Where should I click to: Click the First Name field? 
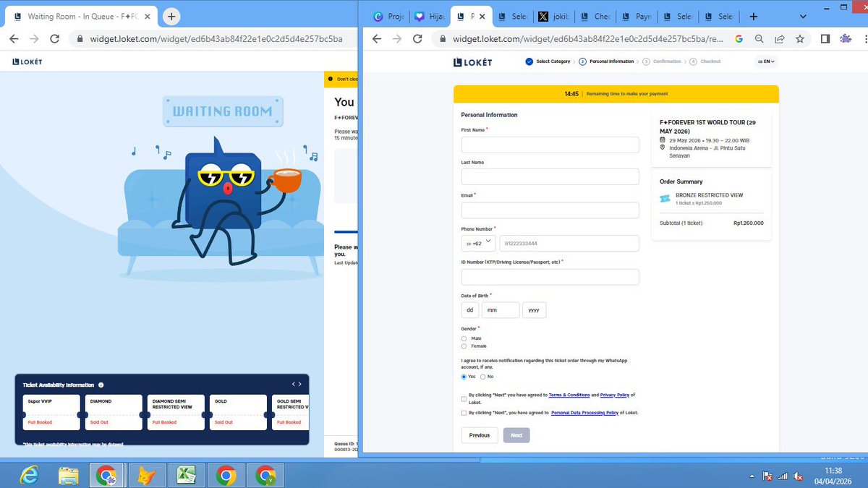550,145
